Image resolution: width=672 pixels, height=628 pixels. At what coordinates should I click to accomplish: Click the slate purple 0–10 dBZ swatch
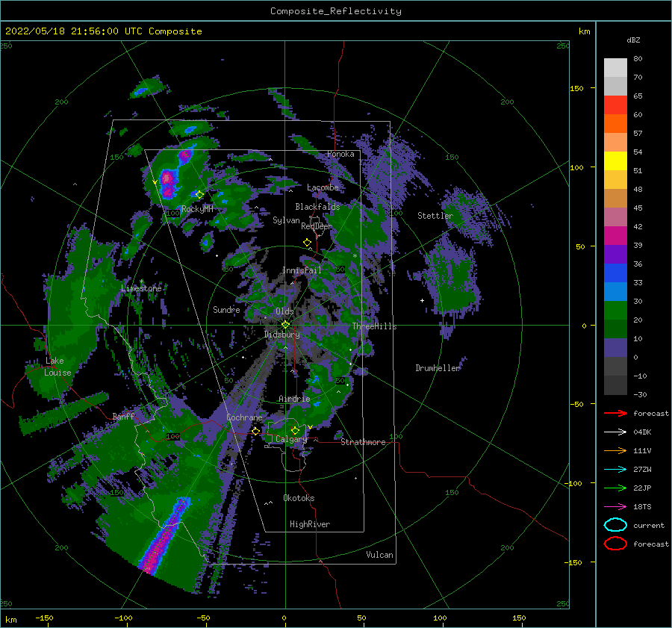615,348
